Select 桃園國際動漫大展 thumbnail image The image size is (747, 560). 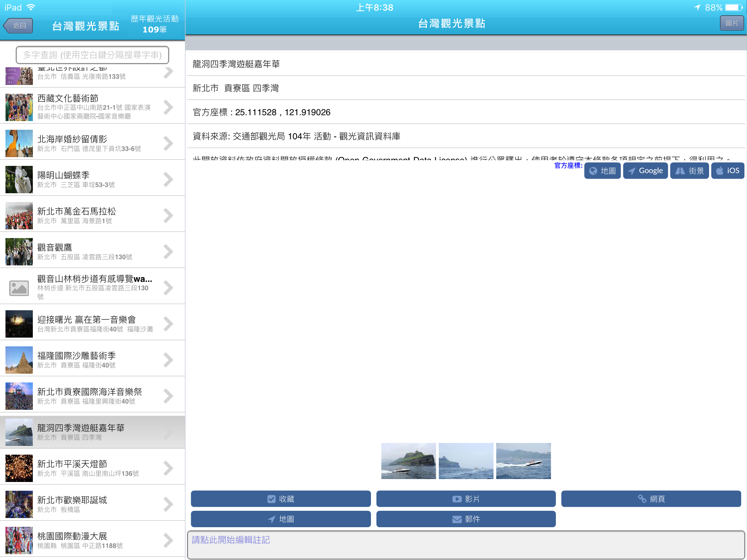tap(19, 540)
